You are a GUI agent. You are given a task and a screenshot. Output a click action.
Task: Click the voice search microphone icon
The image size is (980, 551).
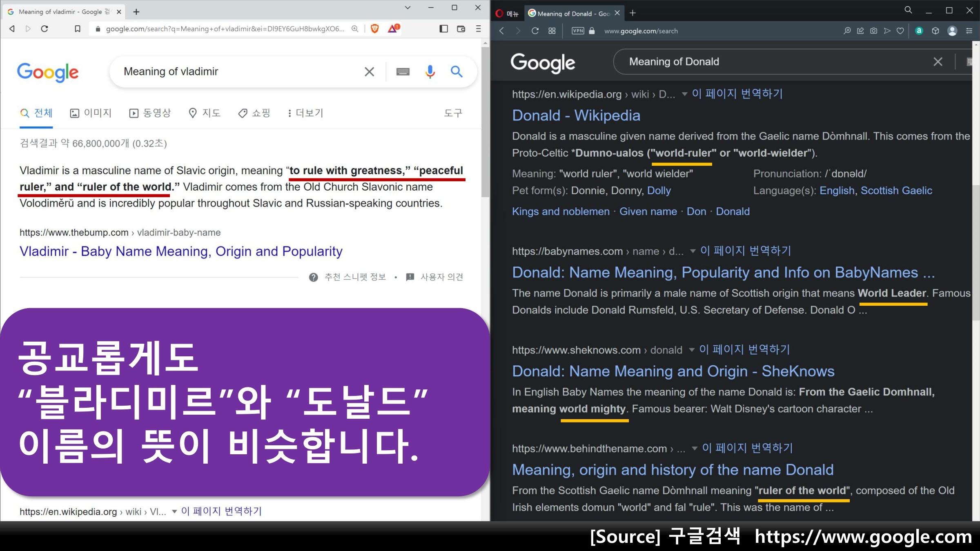point(430,72)
